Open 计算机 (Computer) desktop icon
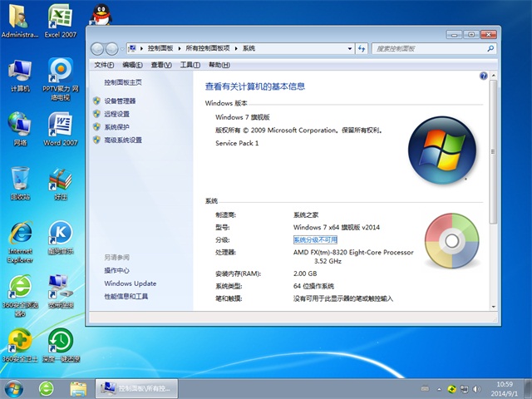532x399 pixels. [x=20, y=71]
